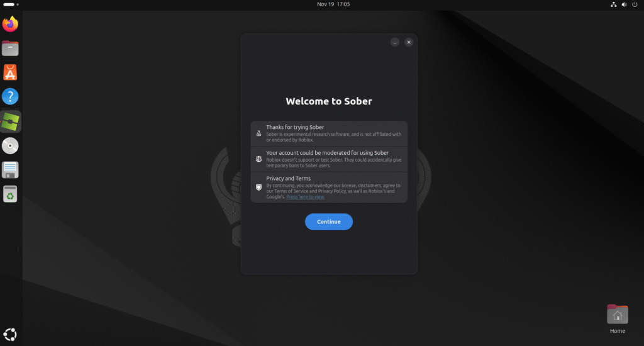Click the flask icon beside Thanks for trying

[258, 133]
